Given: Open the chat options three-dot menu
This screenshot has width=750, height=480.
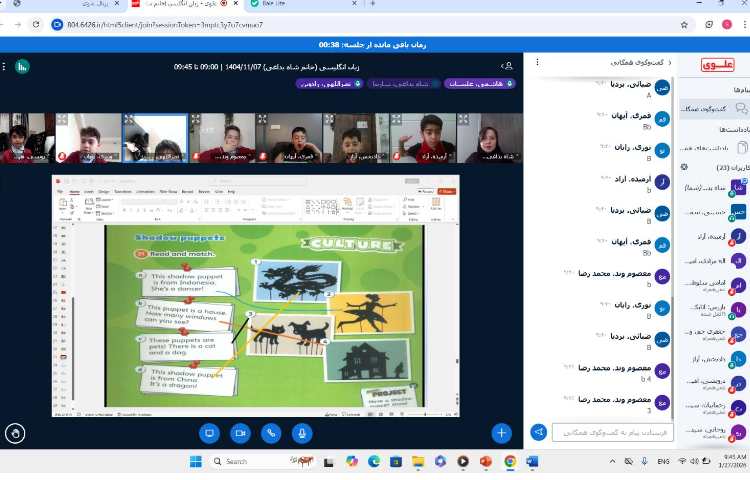Looking at the screenshot, I should click(x=537, y=62).
